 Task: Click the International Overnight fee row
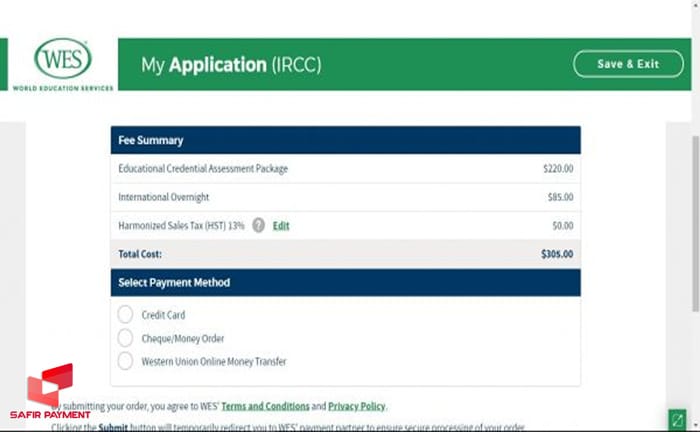coord(163,197)
